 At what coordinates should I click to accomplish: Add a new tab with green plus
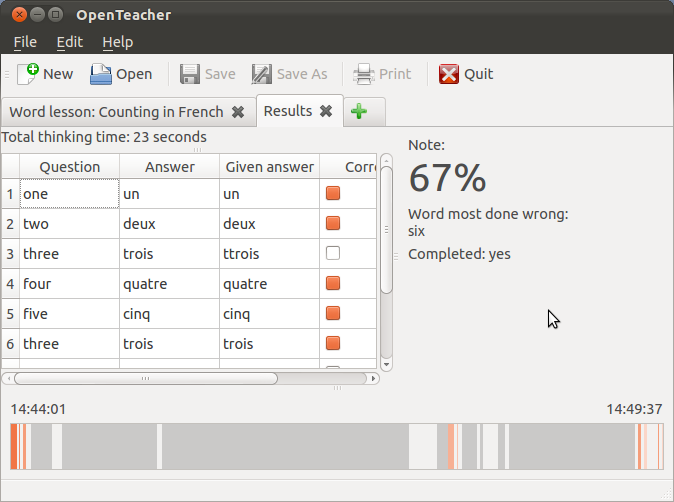358,112
